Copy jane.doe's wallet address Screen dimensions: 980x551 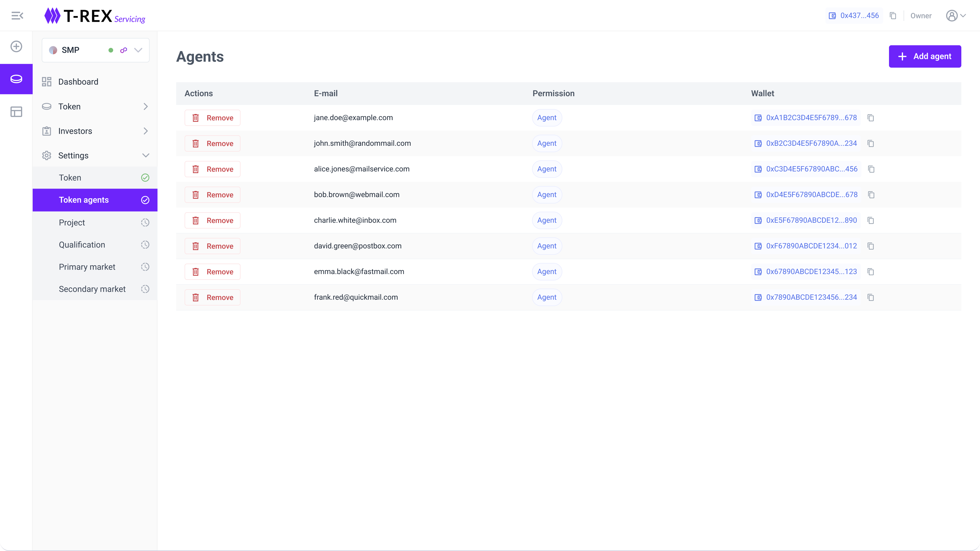click(870, 118)
